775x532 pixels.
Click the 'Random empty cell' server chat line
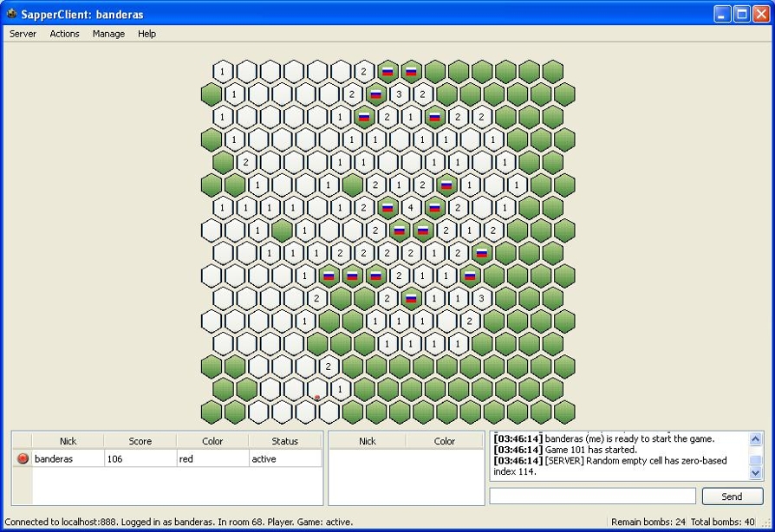610,466
